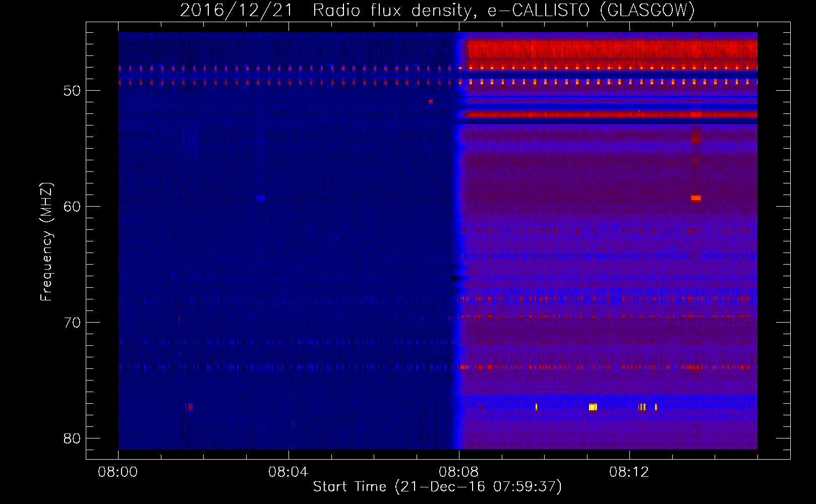Click the 60 frequency tick label
Image resolution: width=816 pixels, height=504 pixels.
click(x=72, y=207)
